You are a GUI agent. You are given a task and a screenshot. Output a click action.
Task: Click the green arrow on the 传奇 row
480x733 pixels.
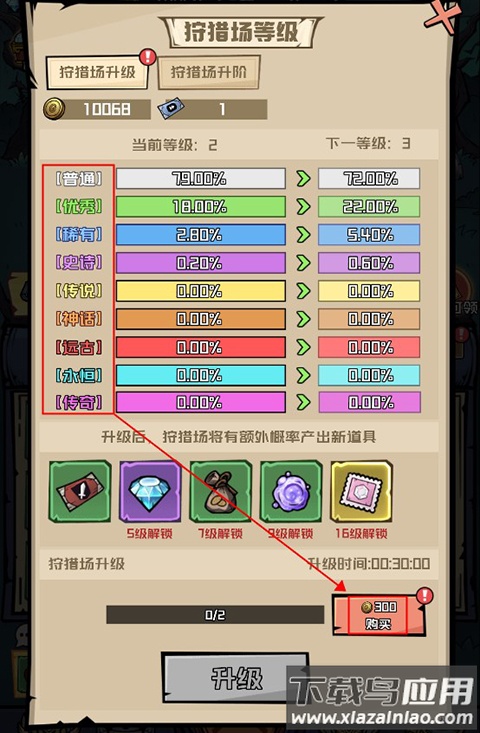pos(303,402)
